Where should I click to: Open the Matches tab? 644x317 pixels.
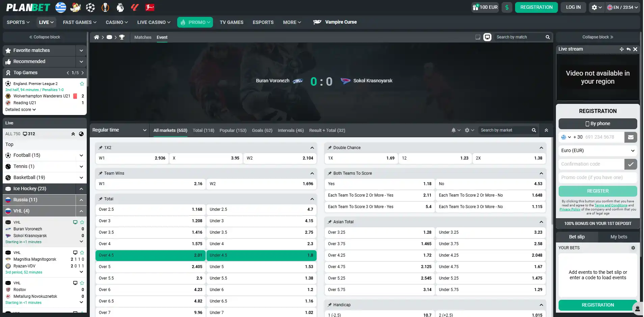pyautogui.click(x=143, y=37)
